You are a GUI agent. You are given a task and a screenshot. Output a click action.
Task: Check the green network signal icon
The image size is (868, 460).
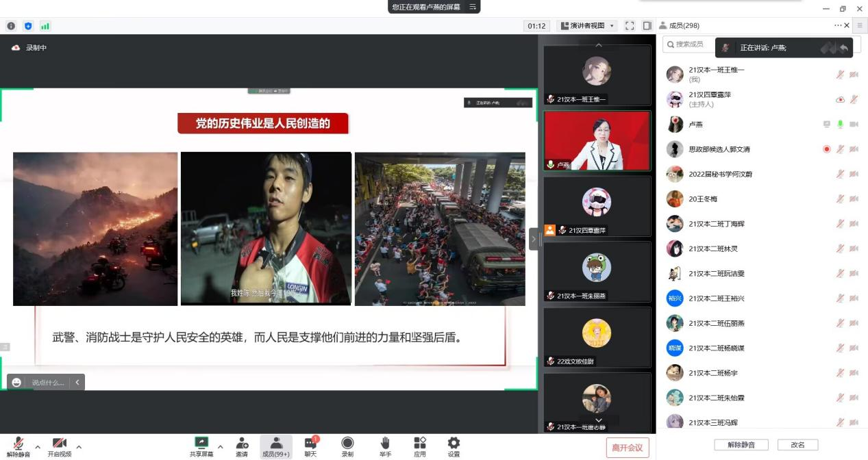45,26
